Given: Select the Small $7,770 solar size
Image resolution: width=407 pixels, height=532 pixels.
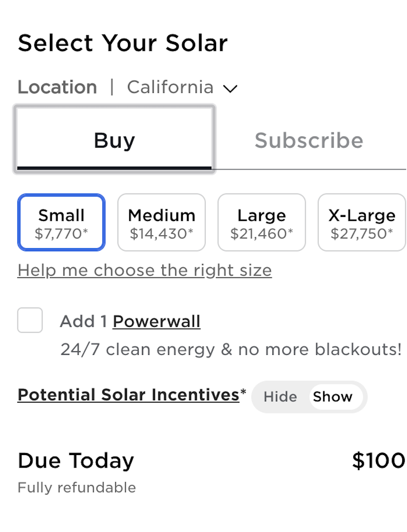Looking at the screenshot, I should click(x=61, y=222).
